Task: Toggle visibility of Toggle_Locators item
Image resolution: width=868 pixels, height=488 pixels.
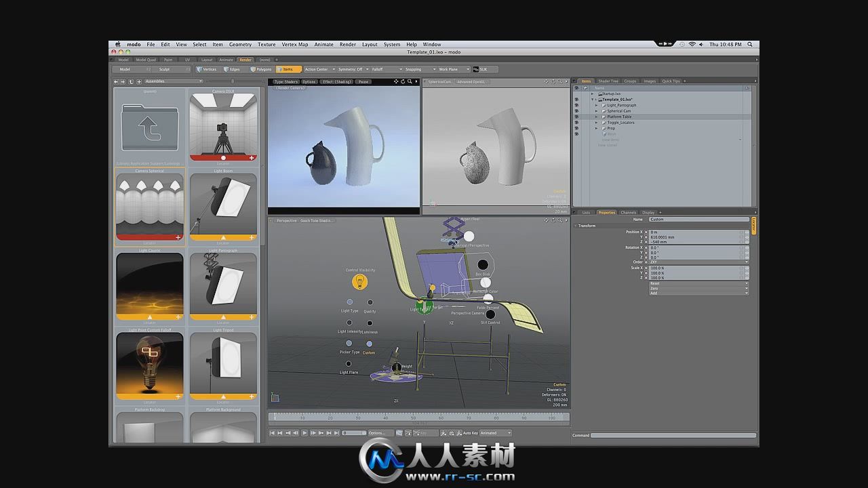Action: (576, 123)
